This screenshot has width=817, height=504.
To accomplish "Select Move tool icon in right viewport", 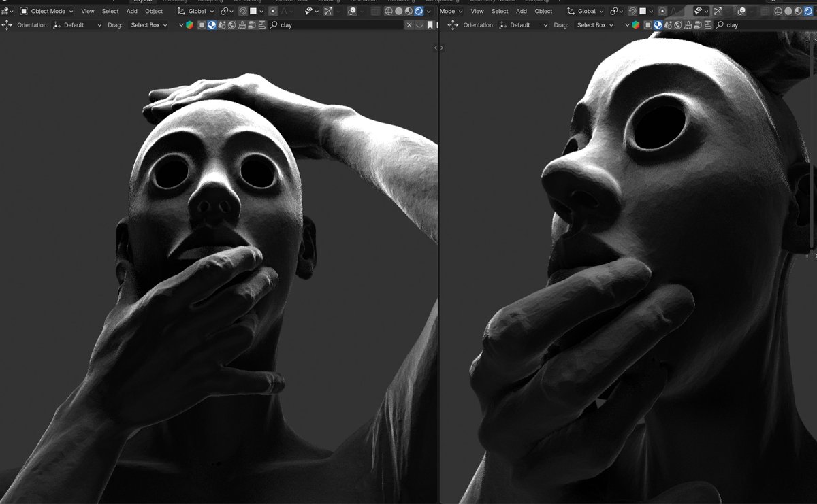I will click(453, 25).
